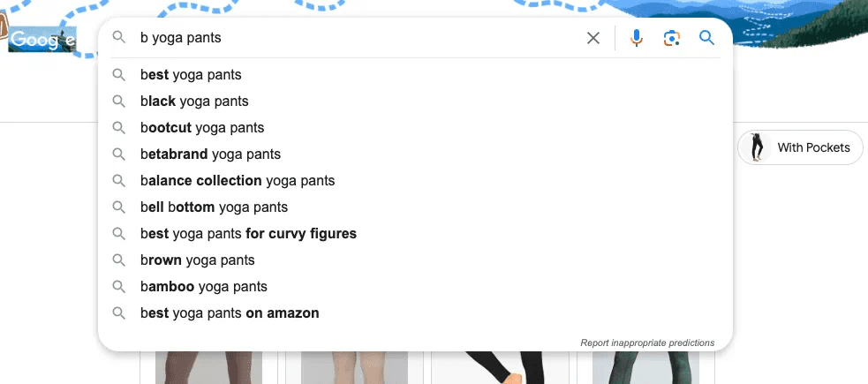The image size is (868, 384).
Task: Select 'bootcut yoga pants' suggestion
Action: click(202, 128)
